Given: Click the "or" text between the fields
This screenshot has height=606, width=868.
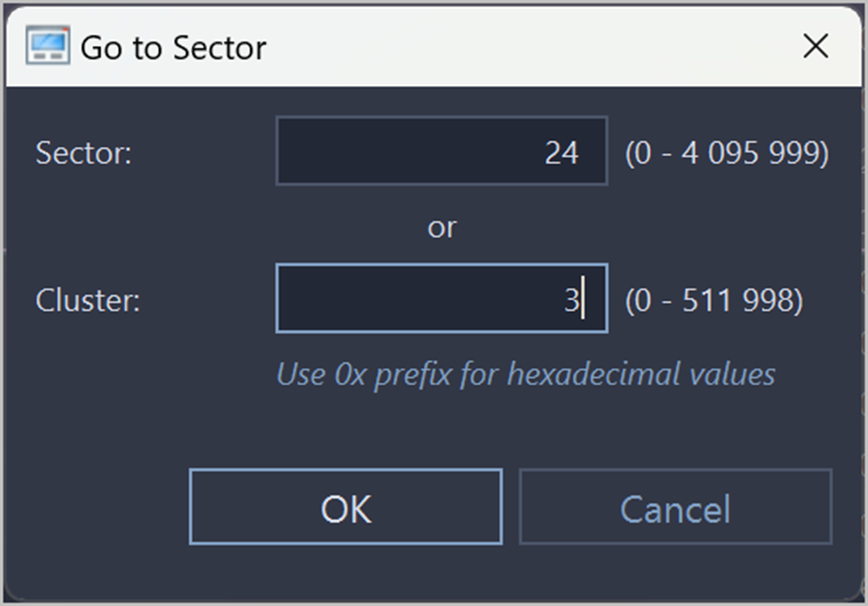Looking at the screenshot, I should (441, 228).
